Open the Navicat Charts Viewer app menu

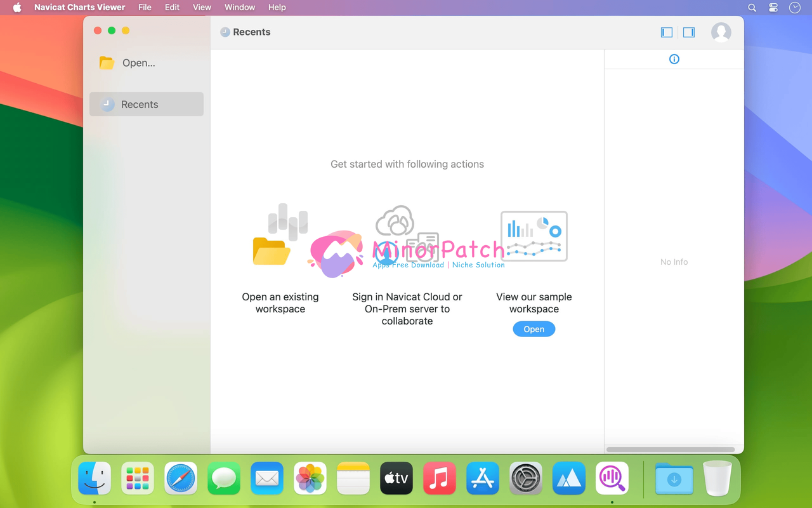tap(80, 8)
